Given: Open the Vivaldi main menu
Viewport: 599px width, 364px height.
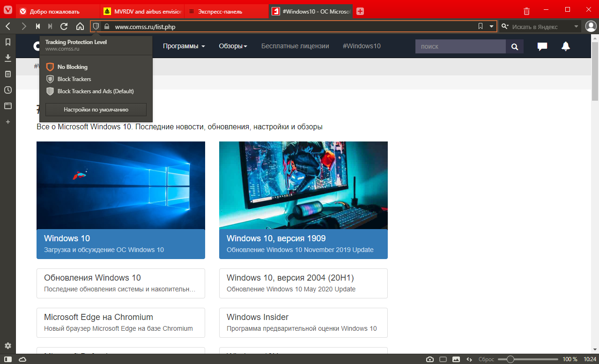Looking at the screenshot, I should [8, 10].
